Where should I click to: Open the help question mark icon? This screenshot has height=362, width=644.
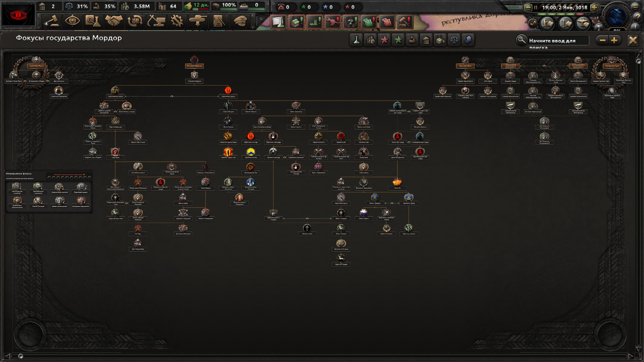click(x=637, y=17)
